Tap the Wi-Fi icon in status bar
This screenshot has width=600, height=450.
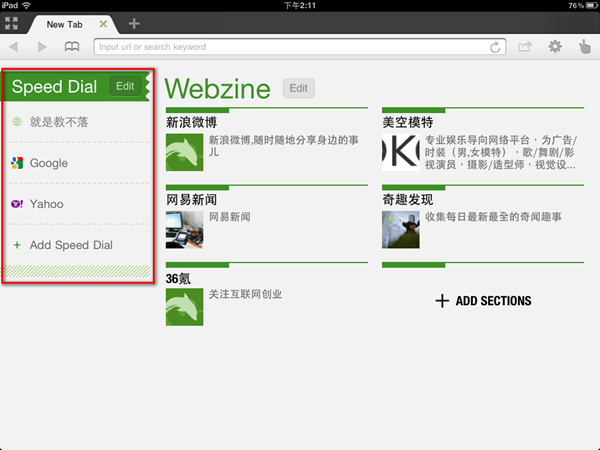tap(26, 5)
